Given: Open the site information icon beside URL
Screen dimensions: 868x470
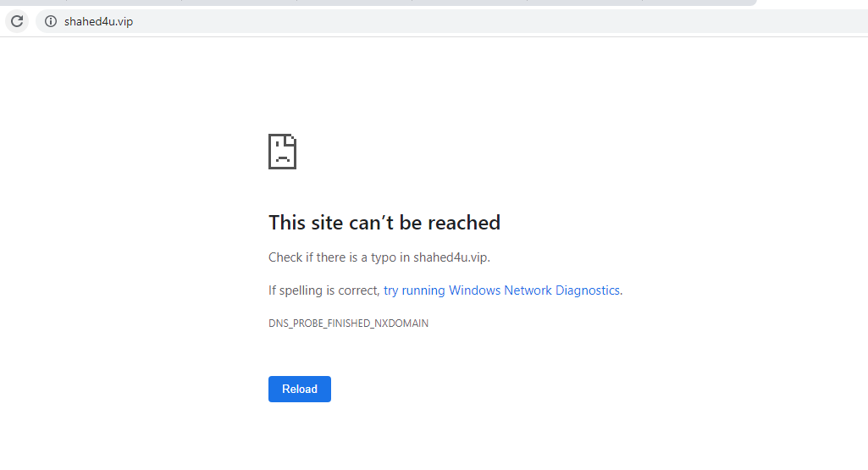Looking at the screenshot, I should (51, 21).
